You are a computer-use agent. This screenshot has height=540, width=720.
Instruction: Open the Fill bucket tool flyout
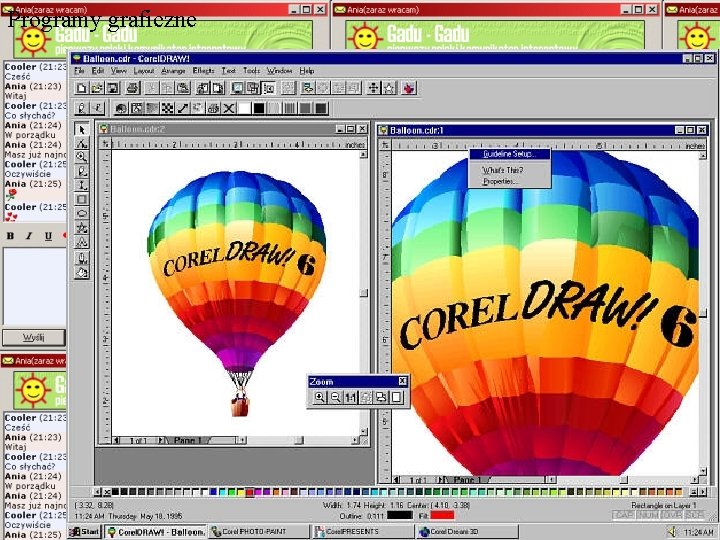tap(82, 273)
